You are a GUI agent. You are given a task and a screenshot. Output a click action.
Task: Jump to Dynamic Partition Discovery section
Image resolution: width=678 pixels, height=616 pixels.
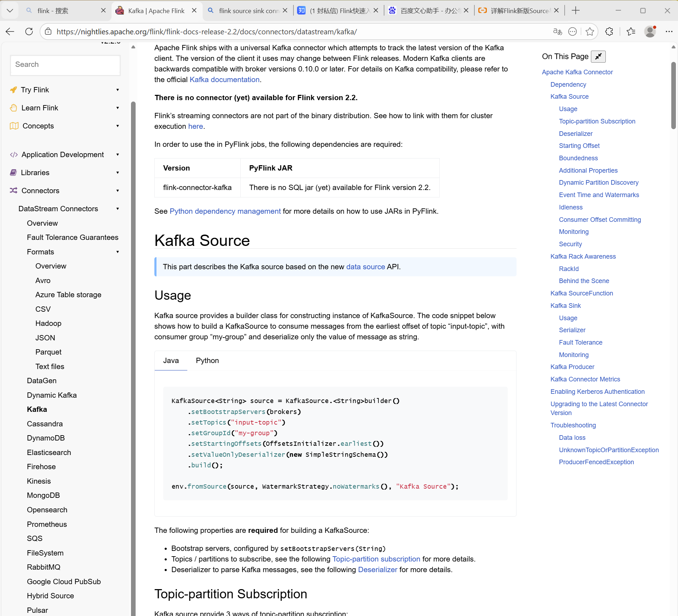599,183
